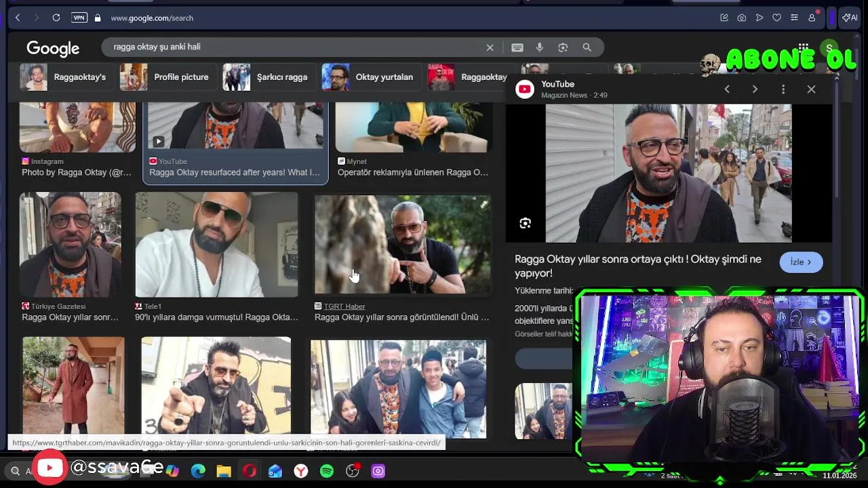Viewport: 868px width, 488px height.
Task: Open 'Ragga Oktay yıllar sonra ortaya çıktı' title
Action: (x=638, y=266)
